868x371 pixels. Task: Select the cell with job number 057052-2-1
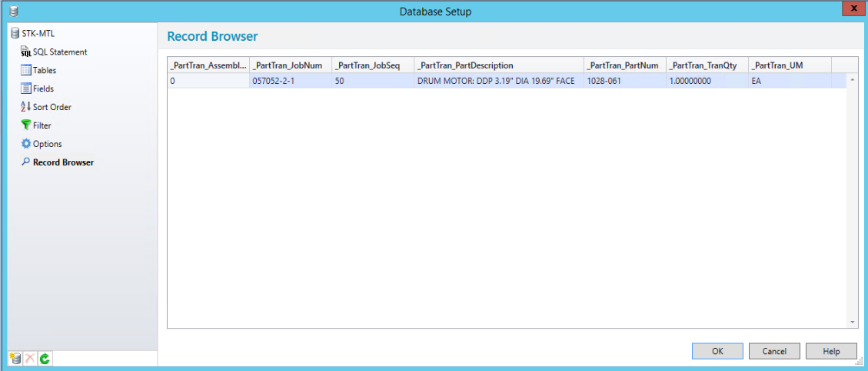point(291,80)
